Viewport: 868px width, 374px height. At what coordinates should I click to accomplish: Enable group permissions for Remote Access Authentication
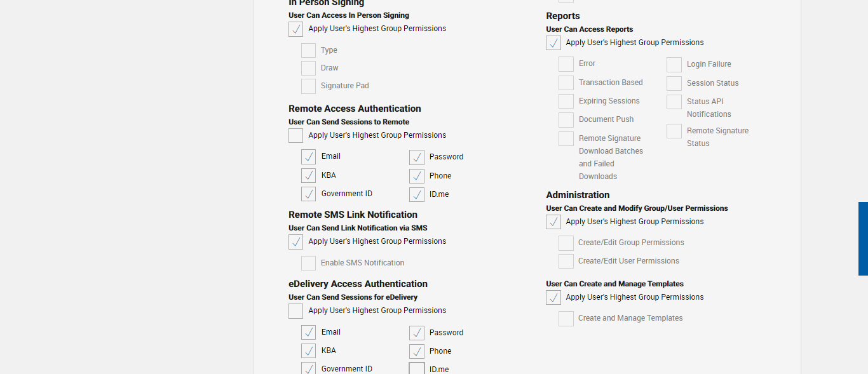tap(295, 136)
